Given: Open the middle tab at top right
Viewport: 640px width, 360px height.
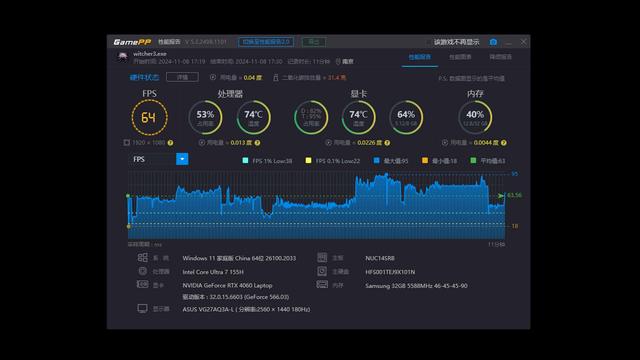Looking at the screenshot, I should point(460,57).
